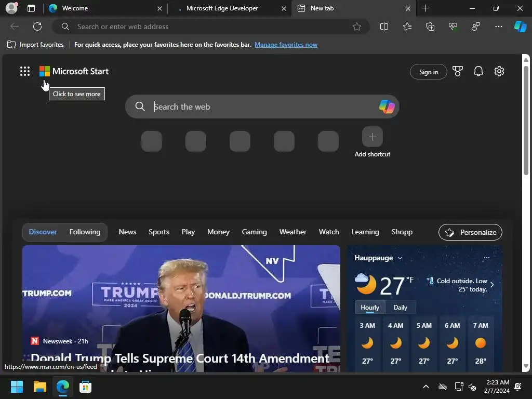Image resolution: width=532 pixels, height=399 pixels.
Task: Open the taskbar clock showing 2:23 AM
Action: [497, 387]
